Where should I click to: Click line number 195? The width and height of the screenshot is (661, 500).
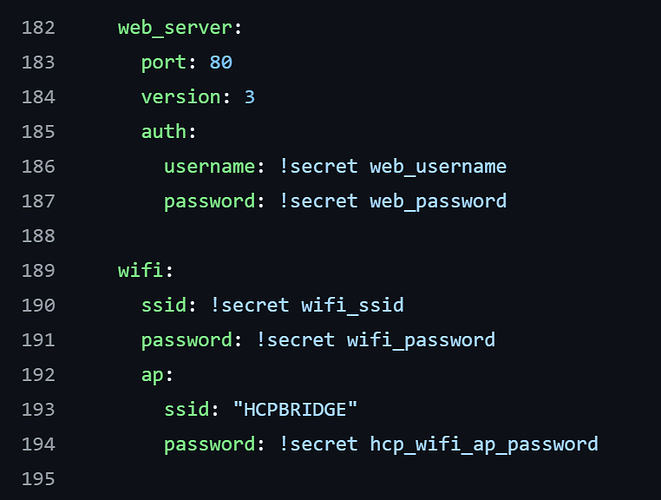click(x=38, y=479)
